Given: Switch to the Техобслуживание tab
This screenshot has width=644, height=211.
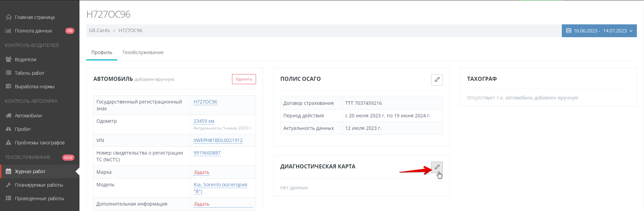Looking at the screenshot, I should 143,52.
